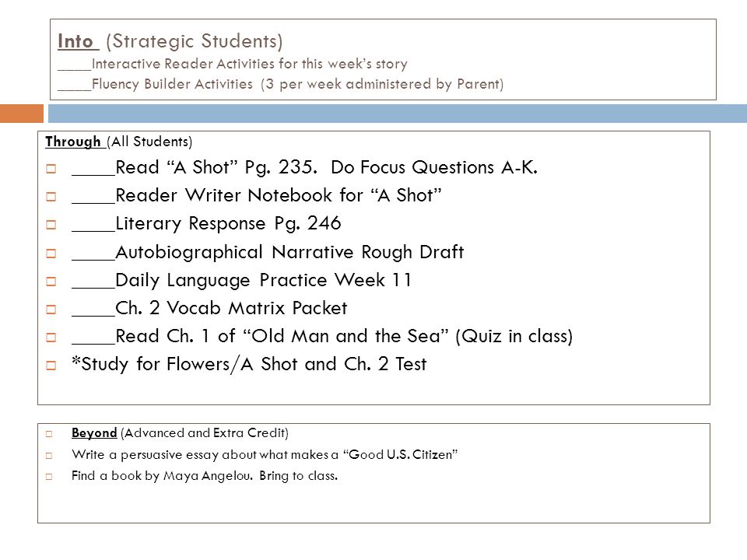747x560 pixels.
Task: Click the underlined Into heading
Action: 78,41
